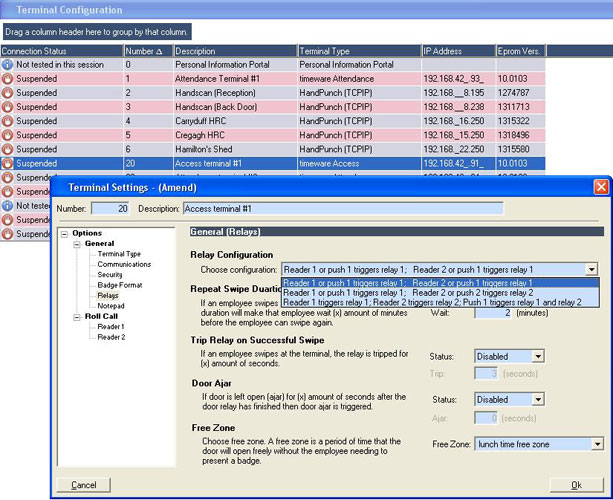Select the Communications tree item
This screenshot has width=613, height=500.
click(x=124, y=264)
